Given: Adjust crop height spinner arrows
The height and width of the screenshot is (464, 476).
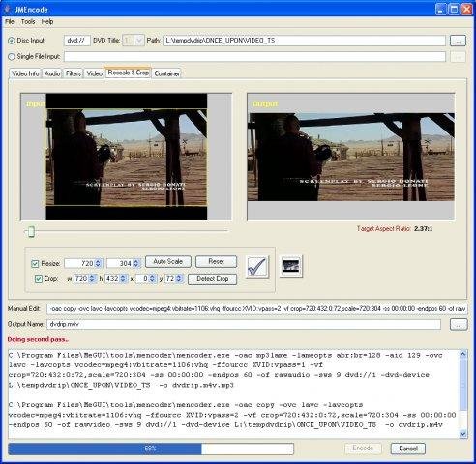Looking at the screenshot, I should point(123,279).
